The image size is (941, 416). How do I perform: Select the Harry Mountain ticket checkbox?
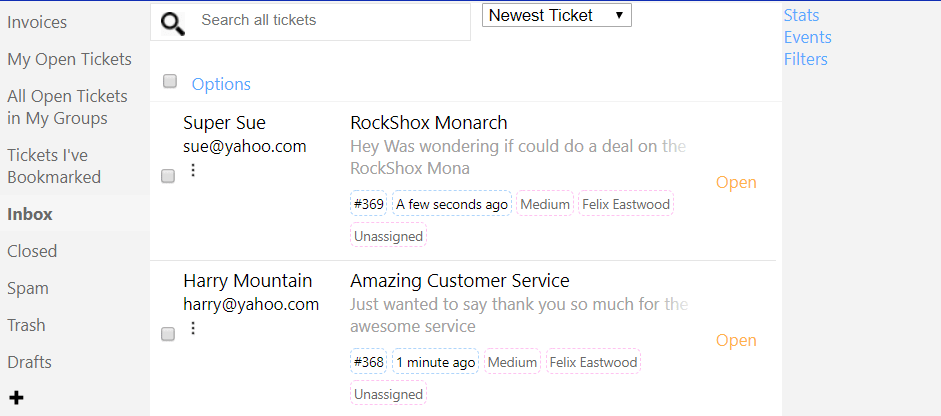click(168, 334)
